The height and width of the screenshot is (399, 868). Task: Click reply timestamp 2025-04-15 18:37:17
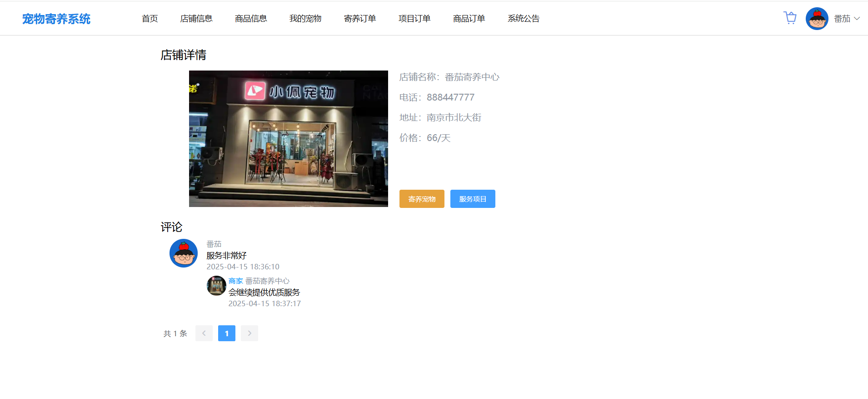264,303
